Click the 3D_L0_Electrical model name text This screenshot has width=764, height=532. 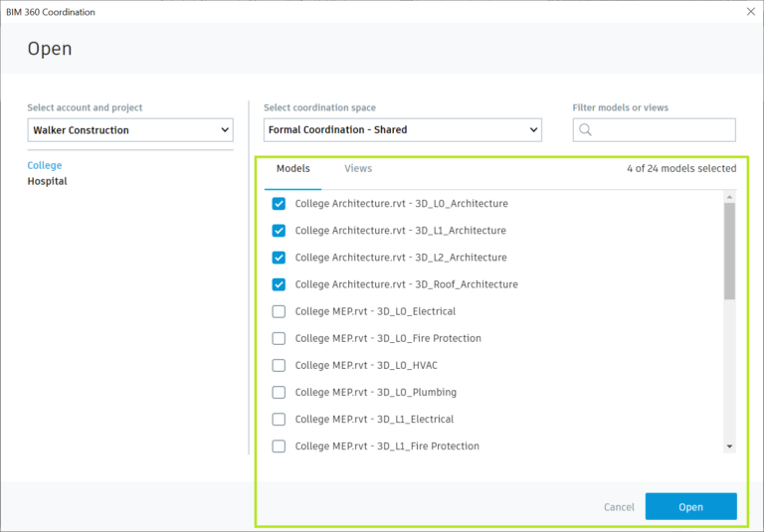click(375, 311)
